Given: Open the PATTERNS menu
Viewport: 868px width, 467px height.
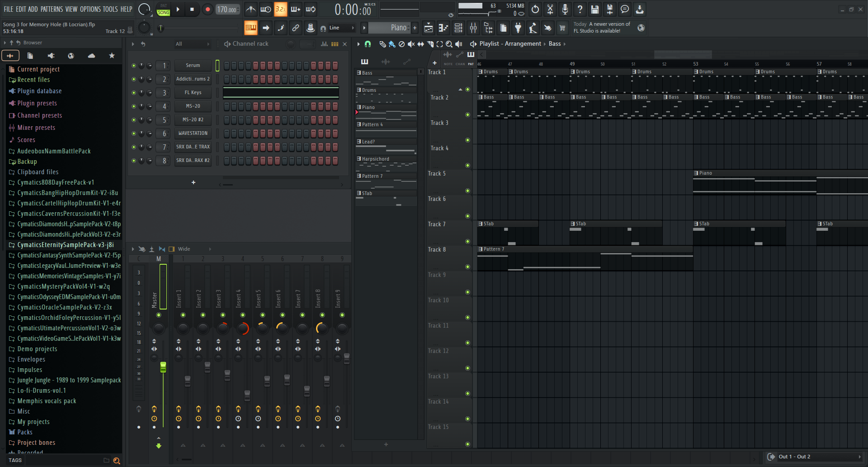Looking at the screenshot, I should (52, 9).
